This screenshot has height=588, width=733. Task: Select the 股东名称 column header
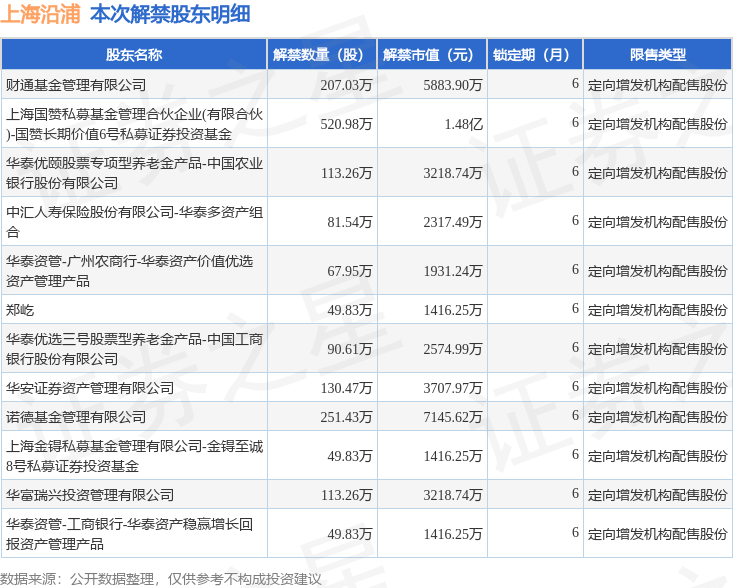pos(134,55)
